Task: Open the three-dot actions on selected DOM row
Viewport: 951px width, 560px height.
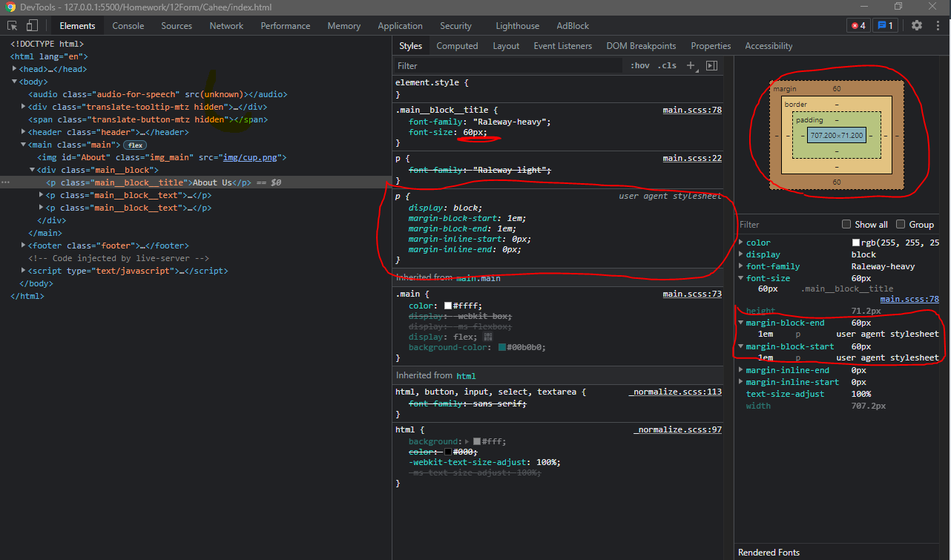Action: coord(5,182)
